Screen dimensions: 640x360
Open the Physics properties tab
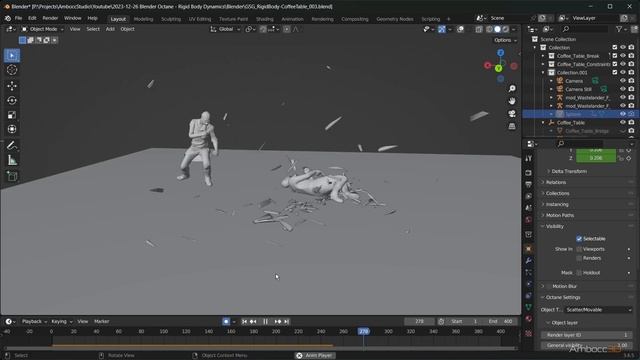pos(529,284)
